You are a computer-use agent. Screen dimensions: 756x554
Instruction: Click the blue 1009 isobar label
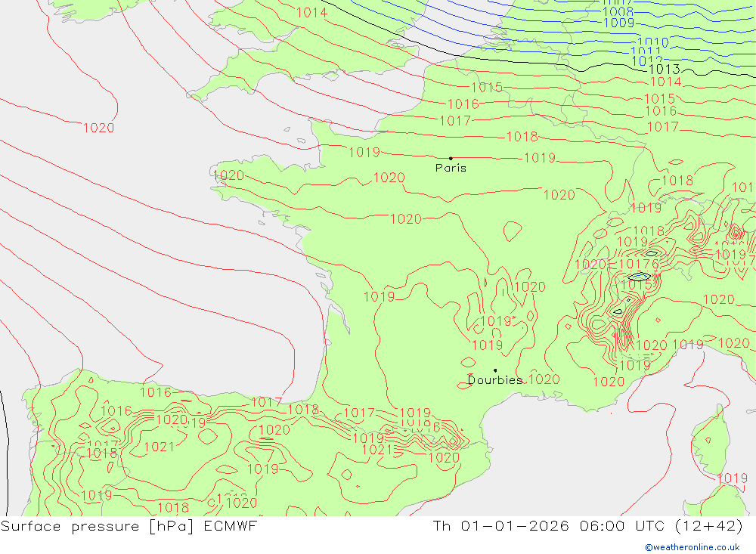point(618,23)
